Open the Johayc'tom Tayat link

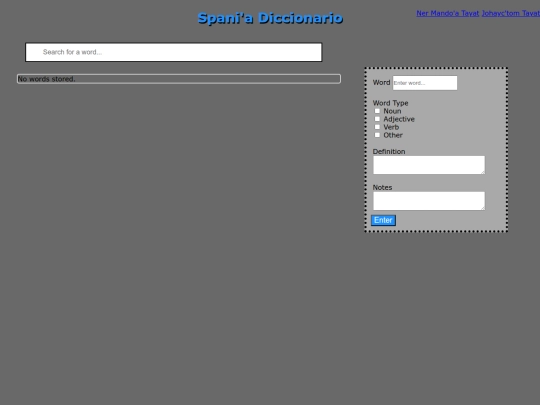point(511,13)
